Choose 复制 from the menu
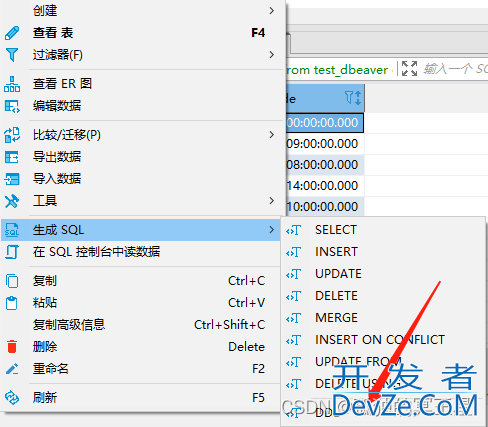The image size is (488, 427). pos(142,281)
